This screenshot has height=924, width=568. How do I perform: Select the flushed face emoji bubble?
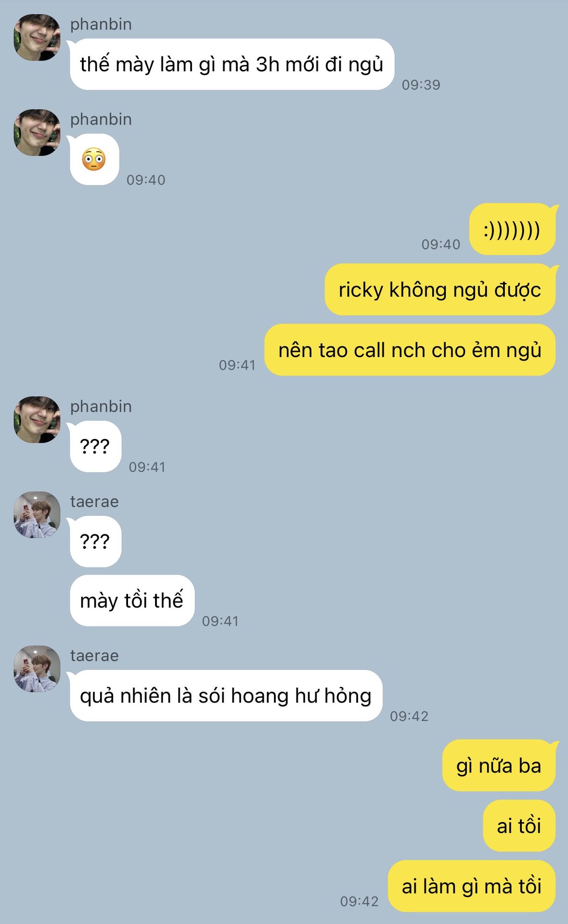[94, 159]
